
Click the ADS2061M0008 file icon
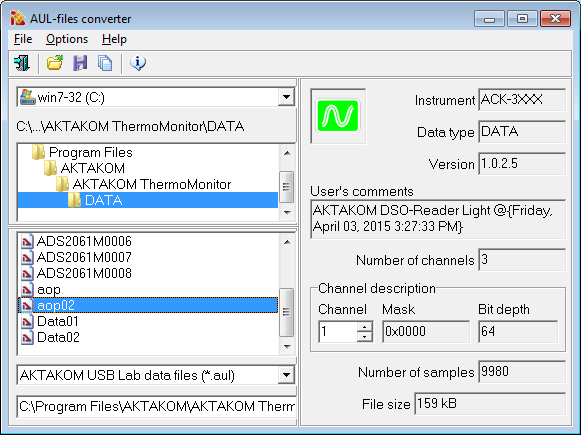pyautogui.click(x=27, y=273)
